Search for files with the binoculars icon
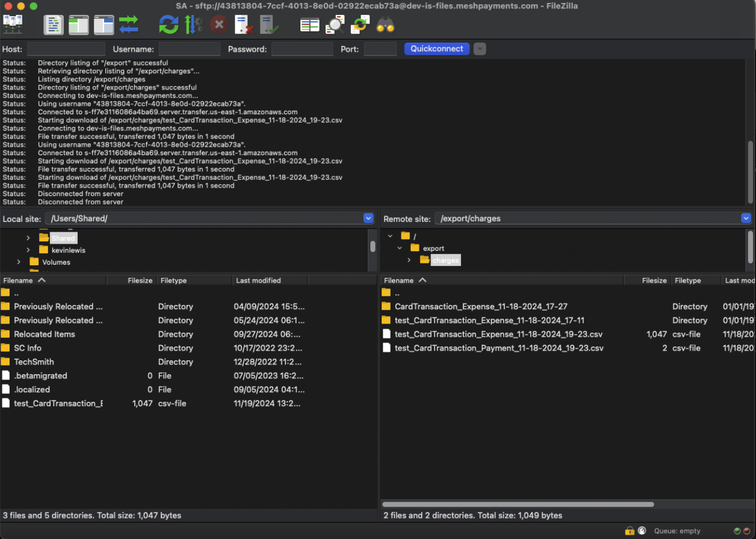Viewport: 756px width, 539px height. pos(385,25)
